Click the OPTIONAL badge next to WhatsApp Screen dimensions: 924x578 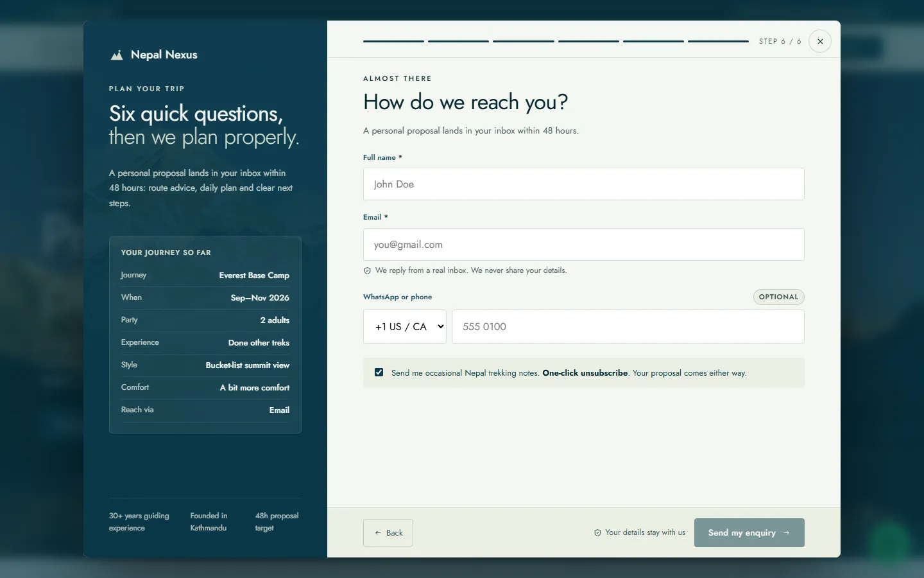coord(778,297)
